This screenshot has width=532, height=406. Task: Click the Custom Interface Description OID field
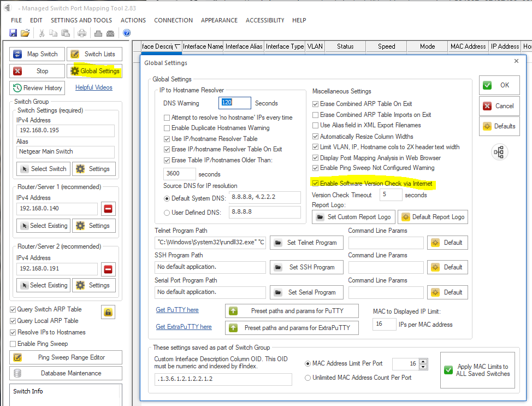tap(223, 379)
